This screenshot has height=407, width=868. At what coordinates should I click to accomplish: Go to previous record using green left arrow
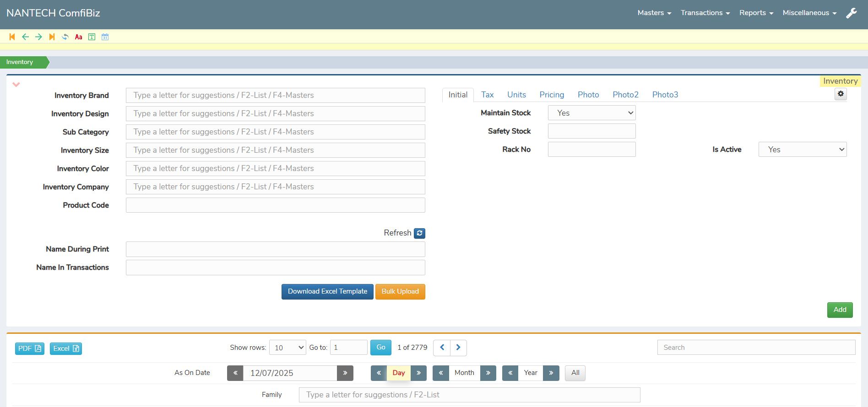pyautogui.click(x=26, y=37)
